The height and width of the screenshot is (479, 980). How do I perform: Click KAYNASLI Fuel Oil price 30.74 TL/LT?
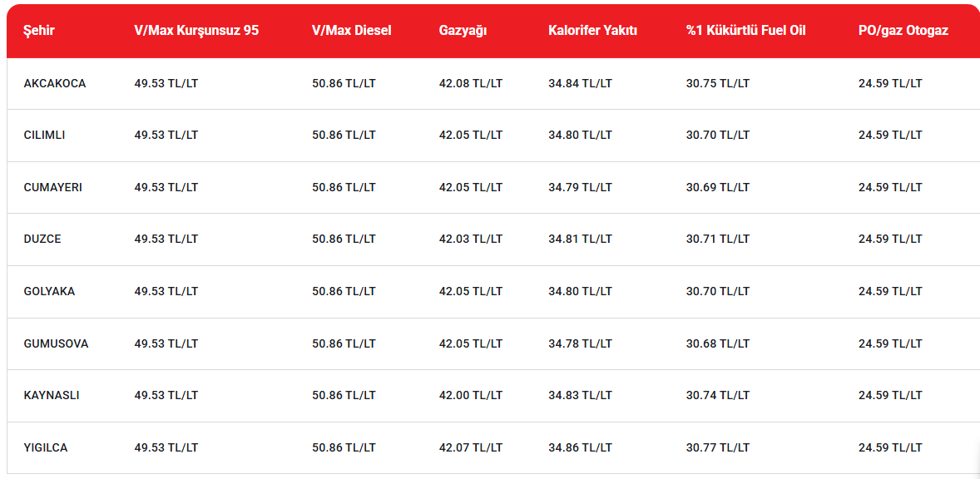point(717,396)
